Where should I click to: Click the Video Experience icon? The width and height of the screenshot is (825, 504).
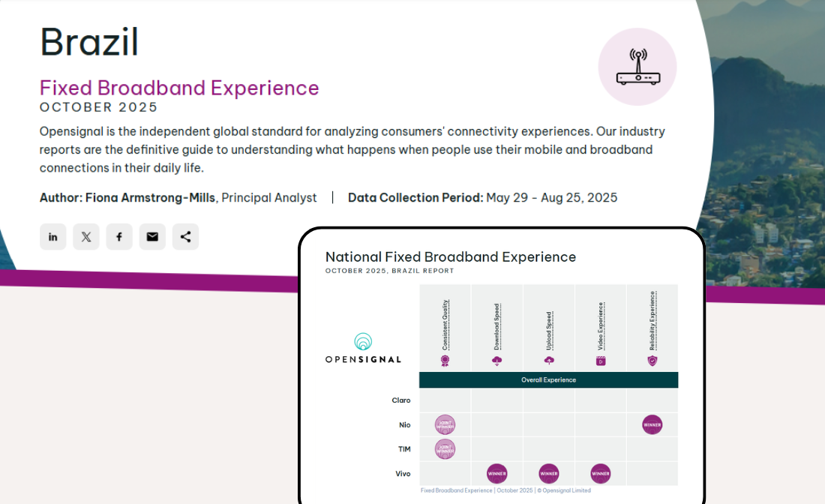[x=601, y=361]
